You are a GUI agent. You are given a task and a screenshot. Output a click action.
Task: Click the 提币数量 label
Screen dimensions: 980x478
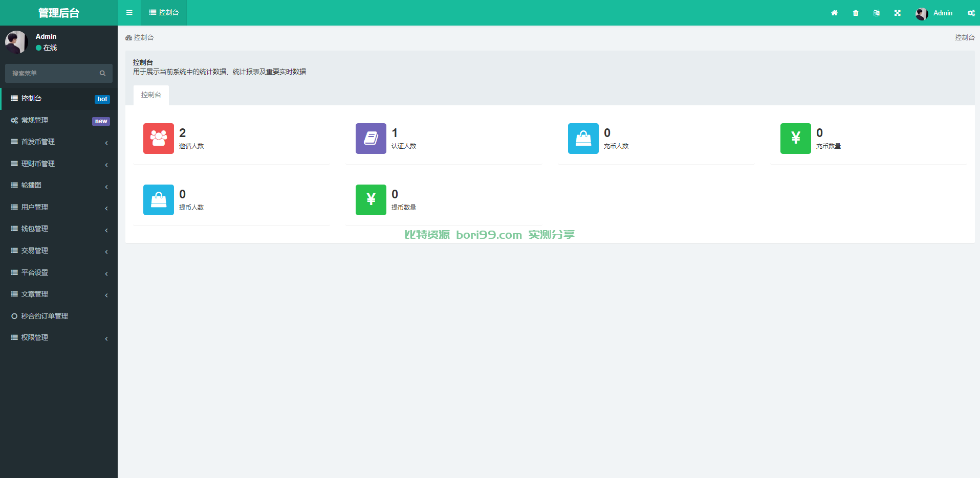point(404,208)
